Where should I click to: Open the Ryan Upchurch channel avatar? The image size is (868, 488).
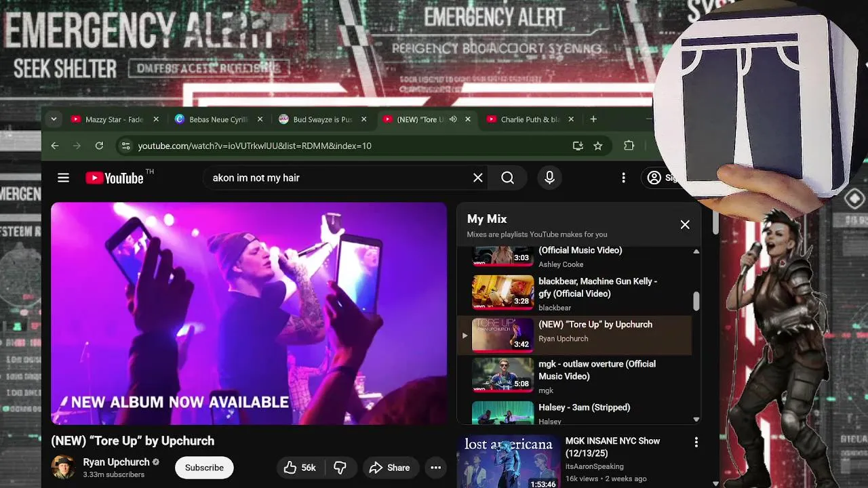tap(63, 467)
